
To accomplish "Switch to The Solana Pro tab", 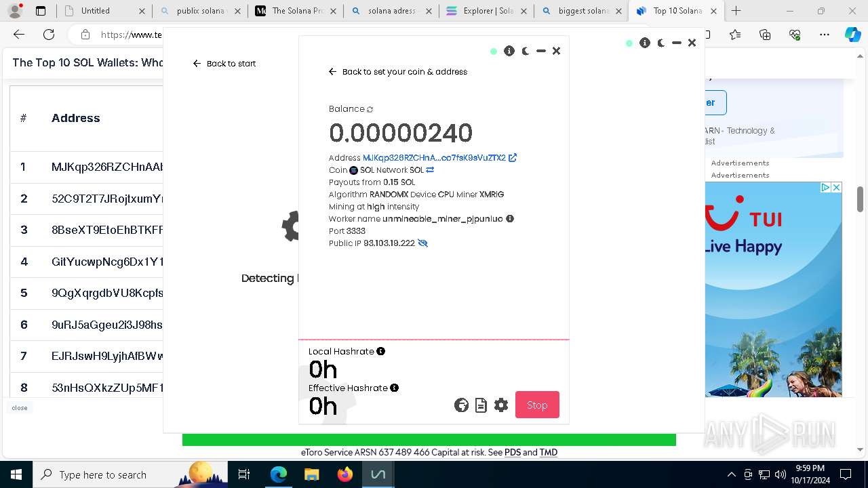I will click(x=294, y=11).
